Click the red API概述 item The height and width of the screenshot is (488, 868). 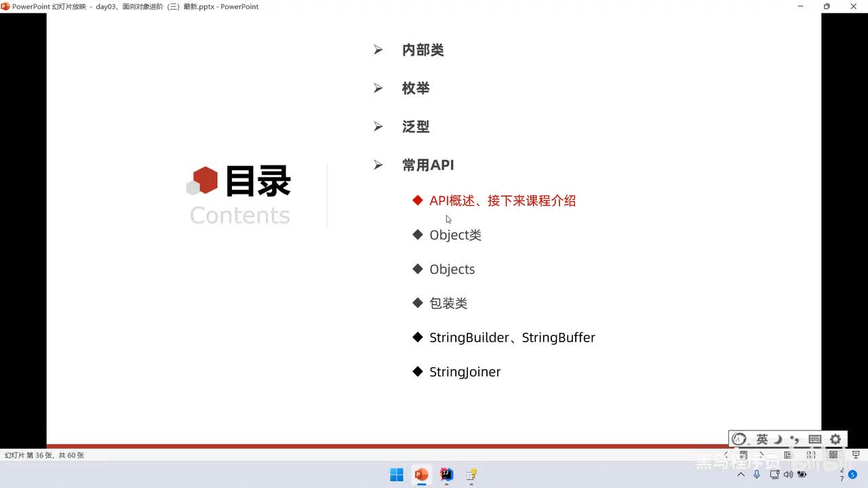tap(502, 201)
